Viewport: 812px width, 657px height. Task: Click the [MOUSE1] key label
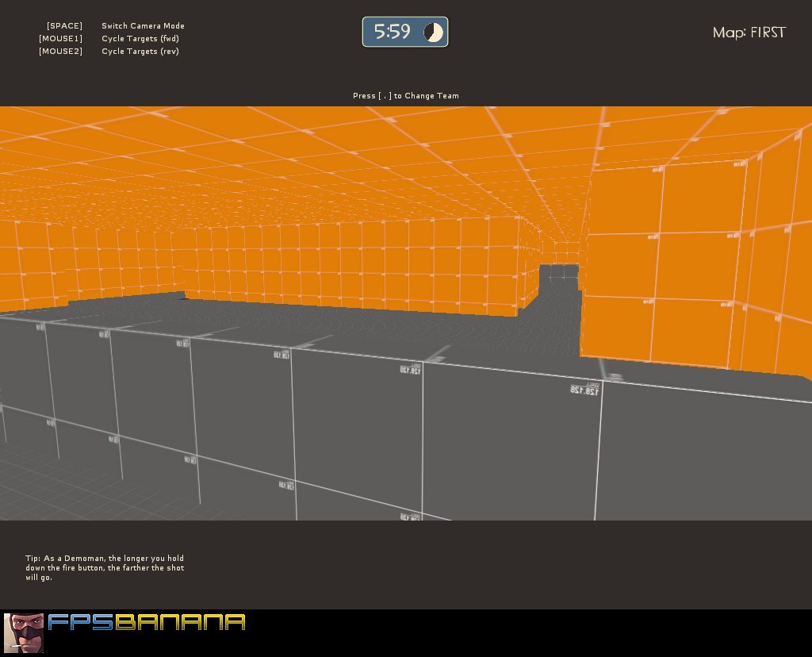point(60,39)
